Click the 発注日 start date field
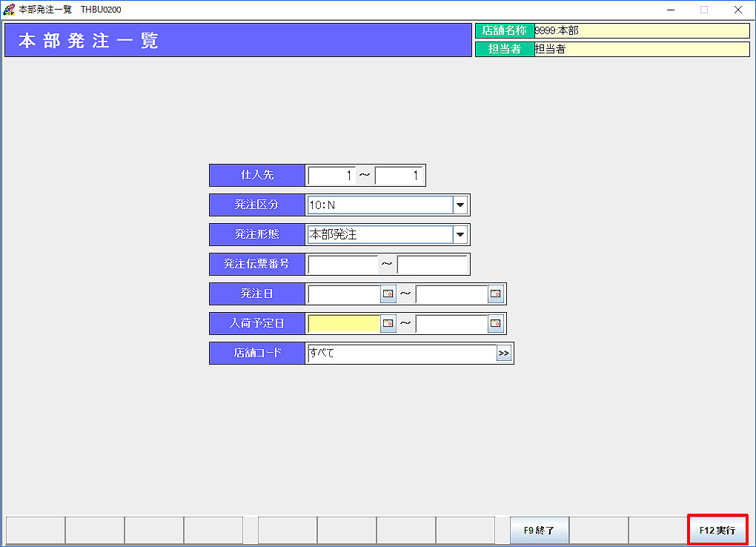The height and width of the screenshot is (547, 756). (x=344, y=294)
